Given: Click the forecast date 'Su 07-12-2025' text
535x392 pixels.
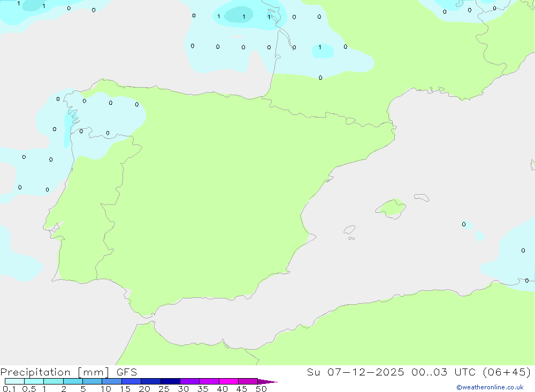Looking at the screenshot, I should point(355,372).
